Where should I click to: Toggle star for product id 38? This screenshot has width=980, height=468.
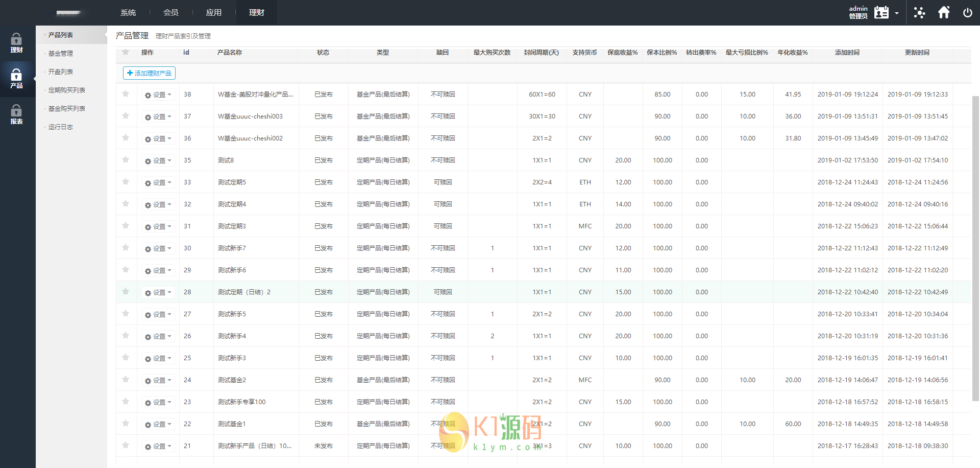[x=126, y=94]
